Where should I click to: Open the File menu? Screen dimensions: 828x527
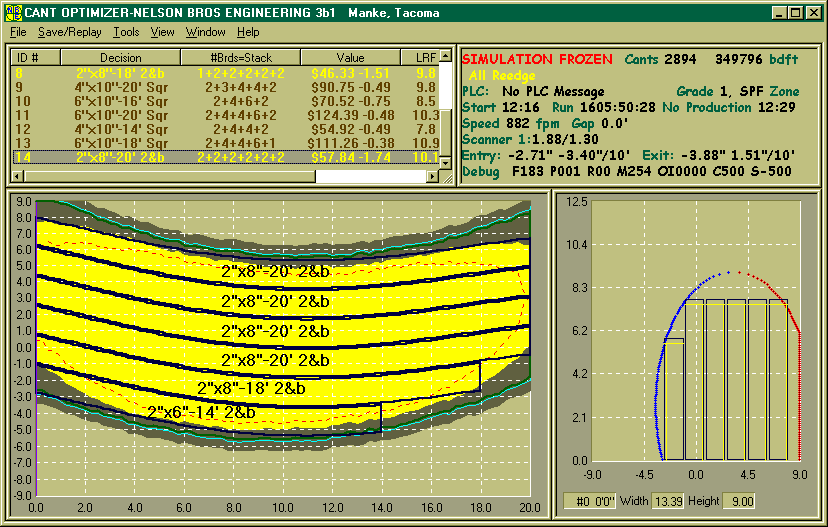point(18,32)
